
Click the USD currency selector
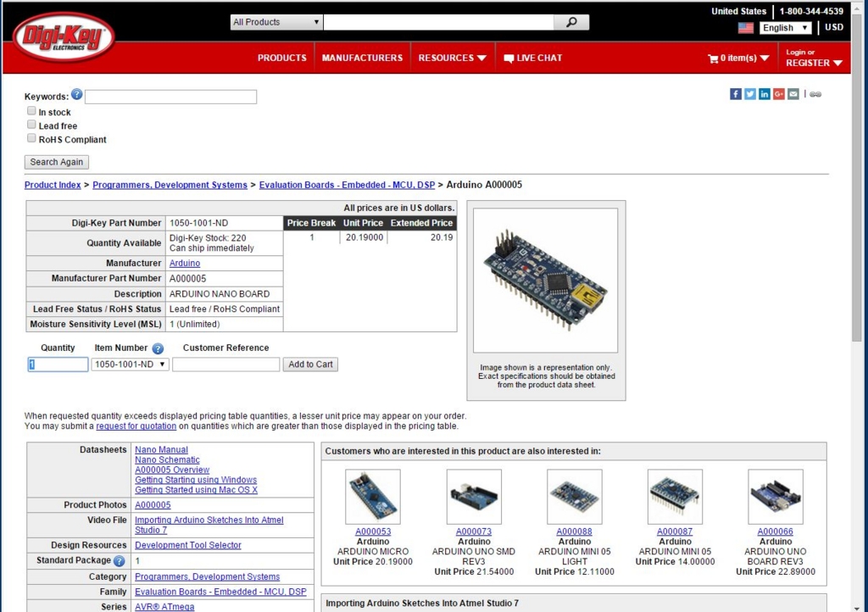pyautogui.click(x=834, y=27)
